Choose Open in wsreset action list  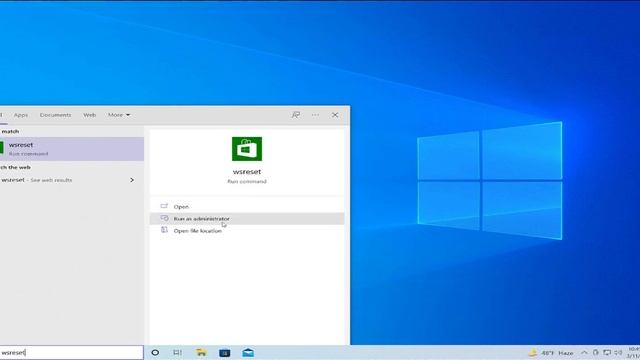[x=247, y=207]
